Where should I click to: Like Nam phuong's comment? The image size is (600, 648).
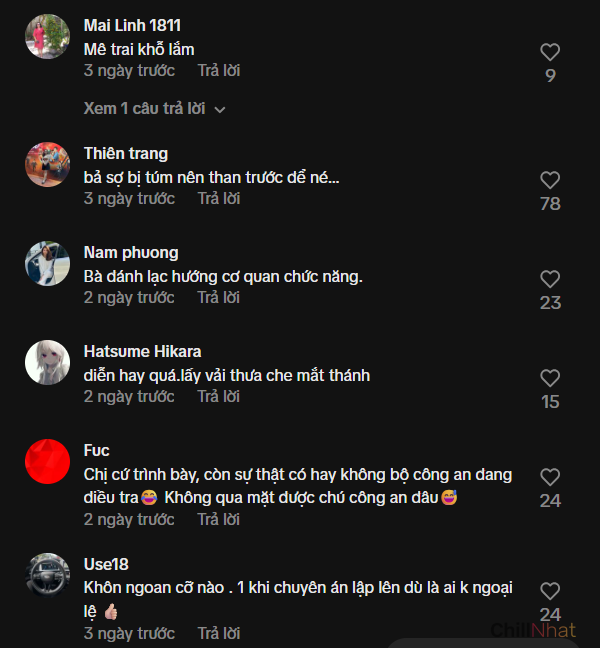pyautogui.click(x=550, y=279)
